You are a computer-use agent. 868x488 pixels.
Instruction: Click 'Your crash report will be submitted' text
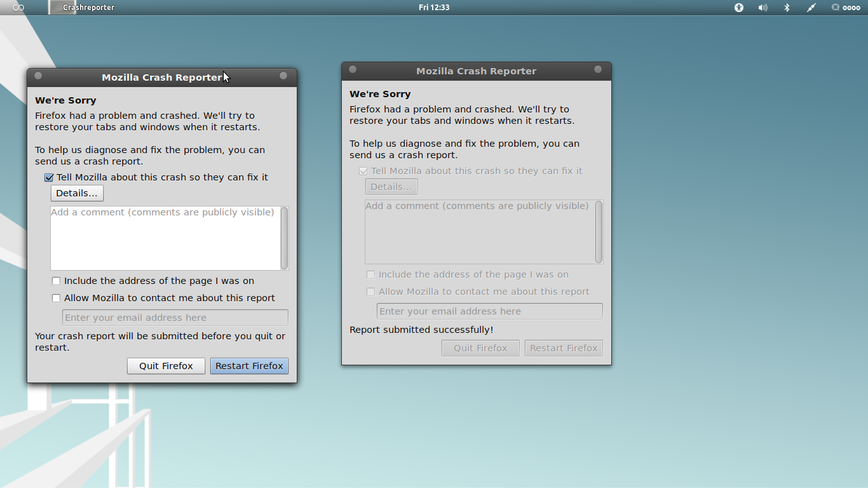coord(160,342)
